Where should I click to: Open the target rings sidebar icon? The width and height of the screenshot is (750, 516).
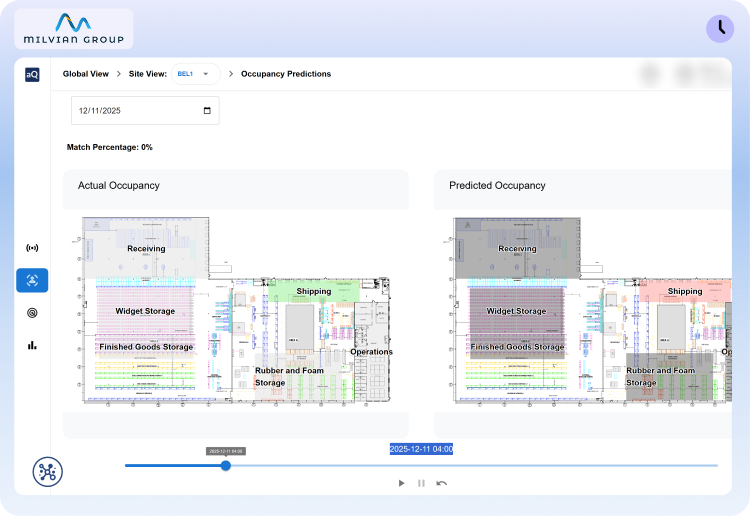pos(32,313)
